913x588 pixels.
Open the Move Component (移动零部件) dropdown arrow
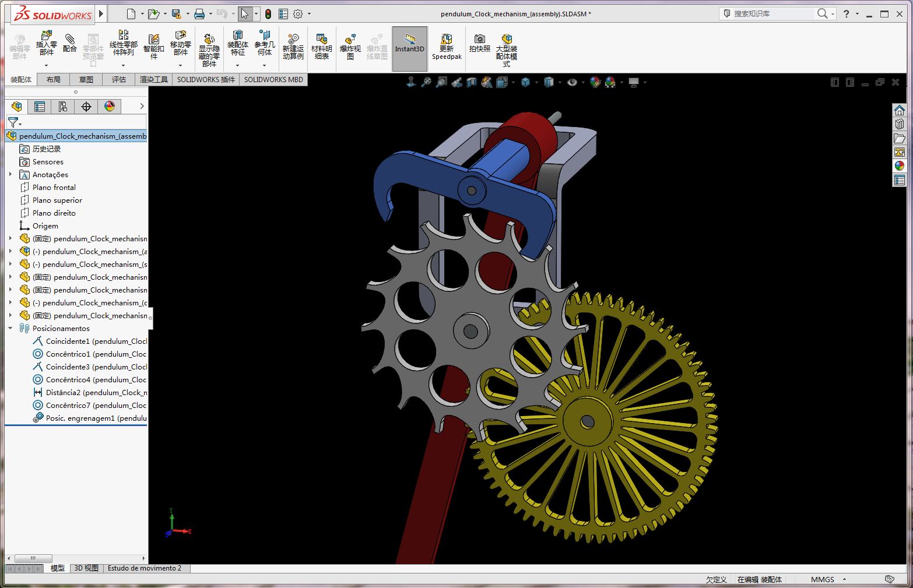pyautogui.click(x=180, y=66)
